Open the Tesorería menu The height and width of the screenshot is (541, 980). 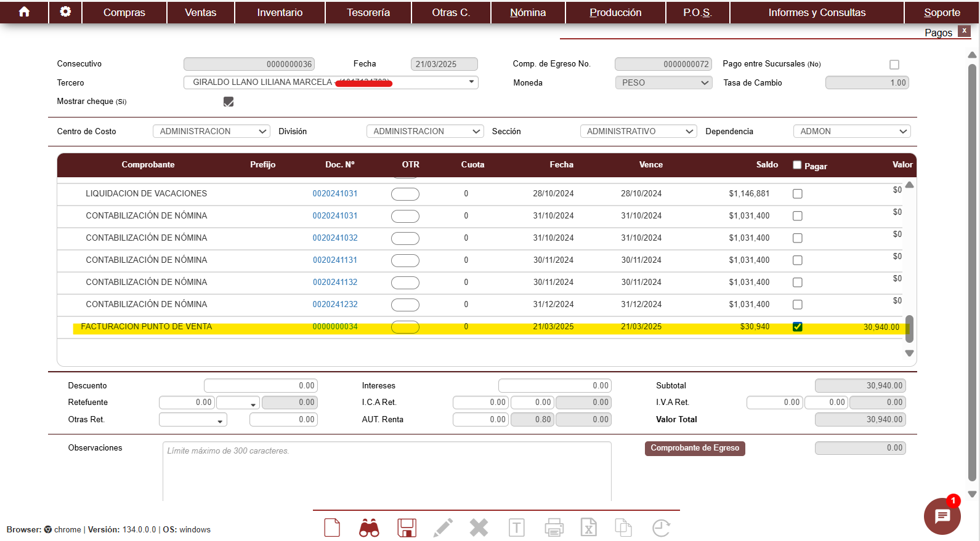coord(368,12)
